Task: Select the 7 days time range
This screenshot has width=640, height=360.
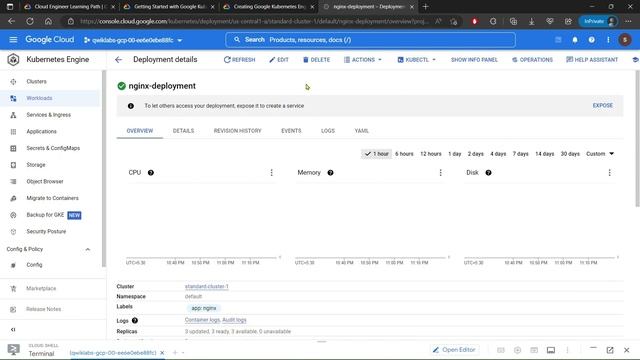Action: 520,154
